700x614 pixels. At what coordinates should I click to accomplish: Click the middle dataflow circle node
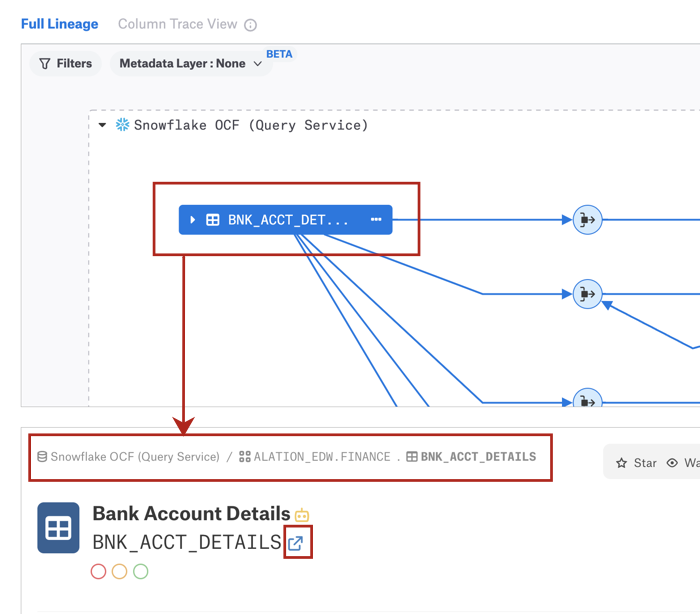click(x=588, y=294)
